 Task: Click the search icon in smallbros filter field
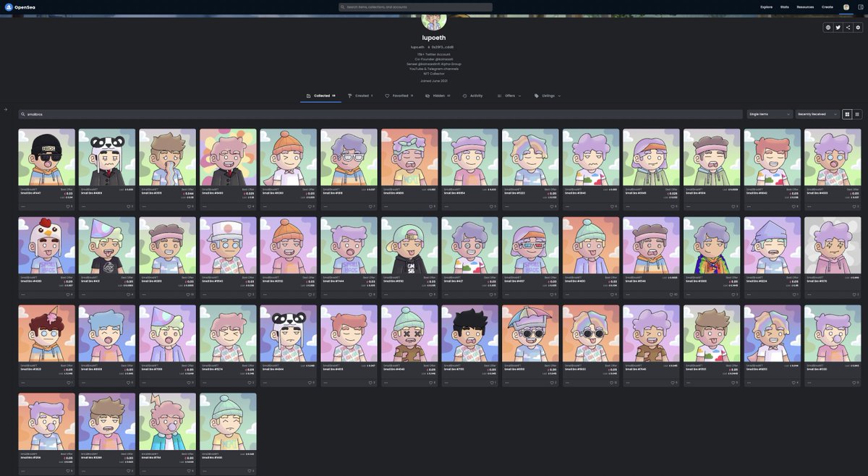coord(23,114)
